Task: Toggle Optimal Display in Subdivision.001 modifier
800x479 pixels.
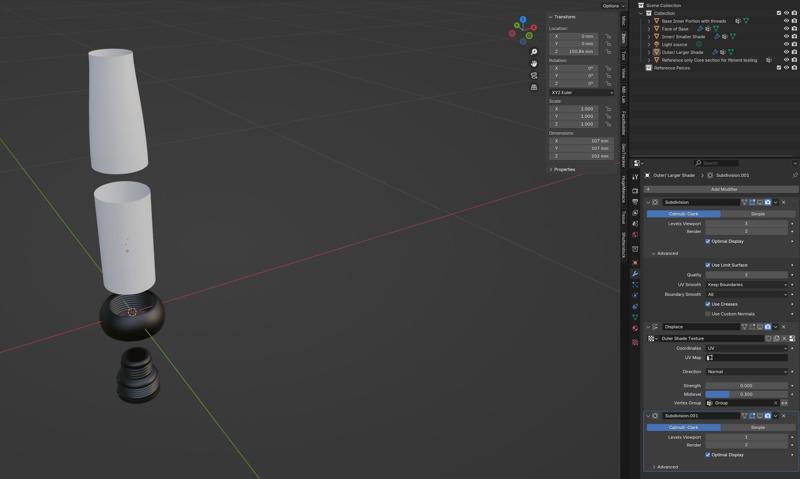Action: pos(708,455)
